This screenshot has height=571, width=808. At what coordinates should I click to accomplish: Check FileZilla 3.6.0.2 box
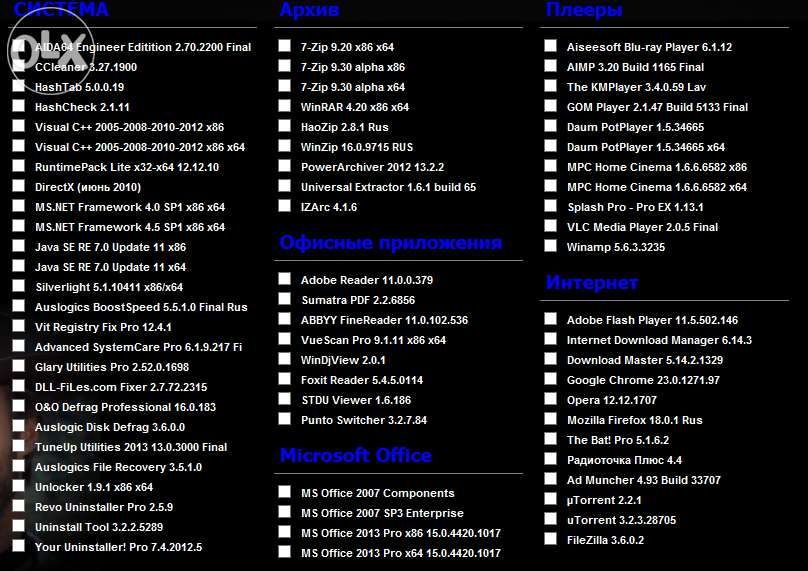pyautogui.click(x=550, y=539)
